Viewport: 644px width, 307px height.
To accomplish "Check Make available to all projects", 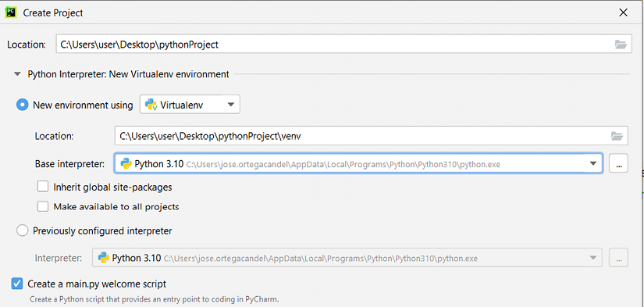I will click(43, 206).
